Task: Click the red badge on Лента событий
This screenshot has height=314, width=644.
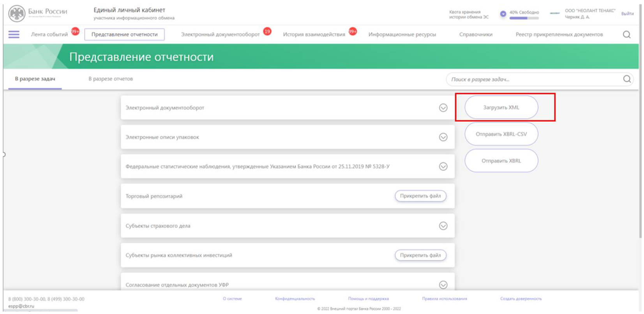Action: point(75,31)
